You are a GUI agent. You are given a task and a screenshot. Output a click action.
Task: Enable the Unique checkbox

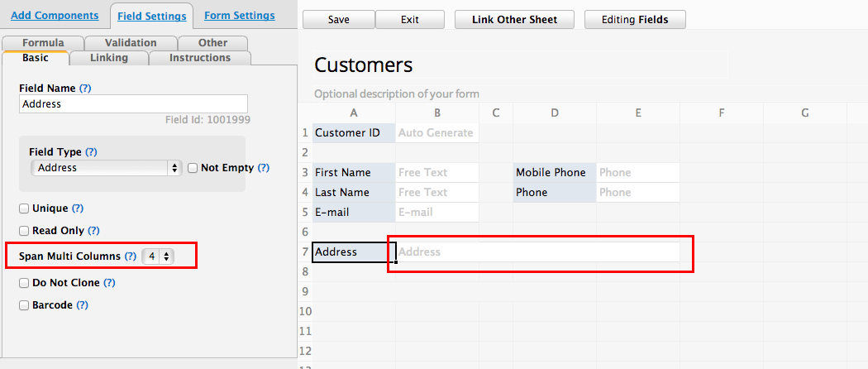(x=24, y=208)
